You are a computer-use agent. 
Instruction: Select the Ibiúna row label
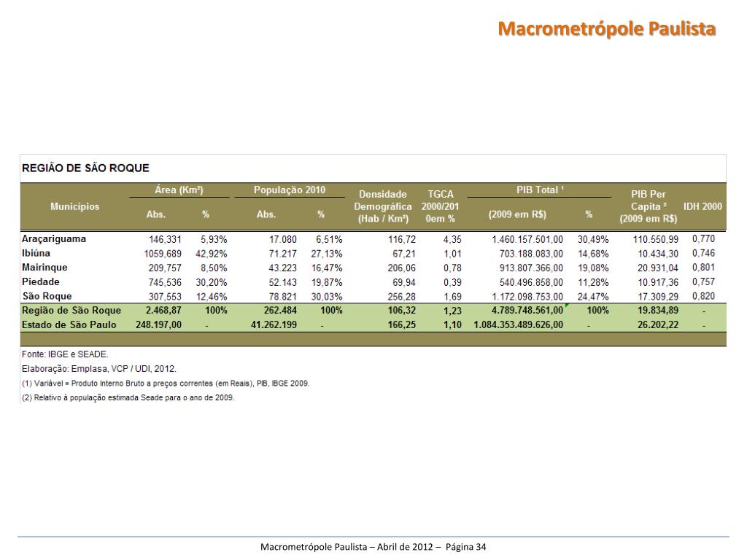(36, 253)
